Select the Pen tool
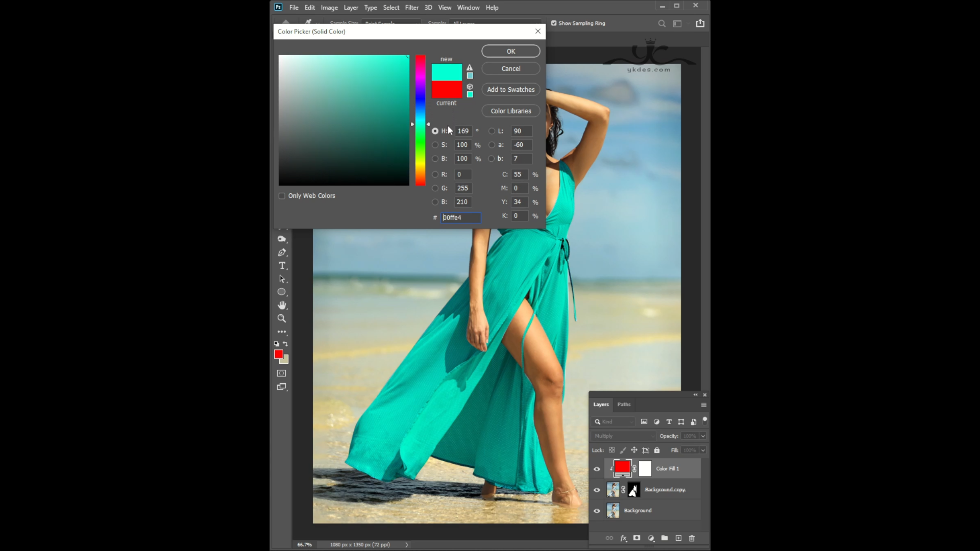Viewport: 980px width, 551px height. click(282, 253)
